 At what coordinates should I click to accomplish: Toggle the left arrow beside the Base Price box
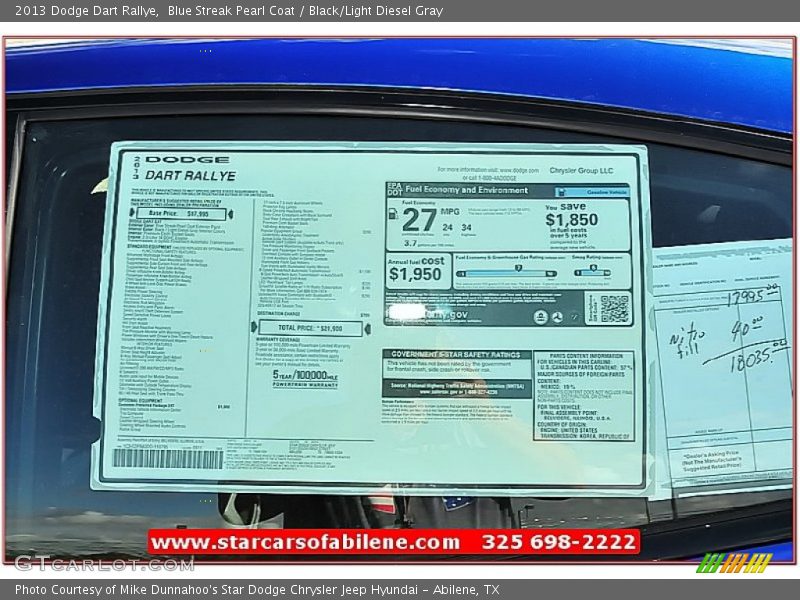coord(133,212)
